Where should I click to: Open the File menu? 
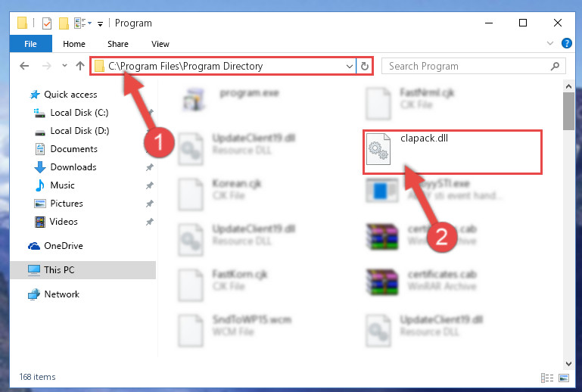[30, 44]
